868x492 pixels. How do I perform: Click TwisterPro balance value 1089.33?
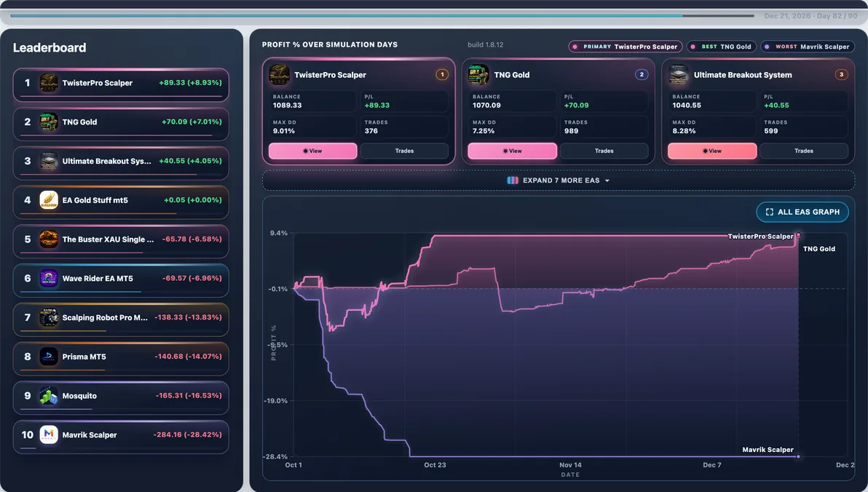point(288,105)
